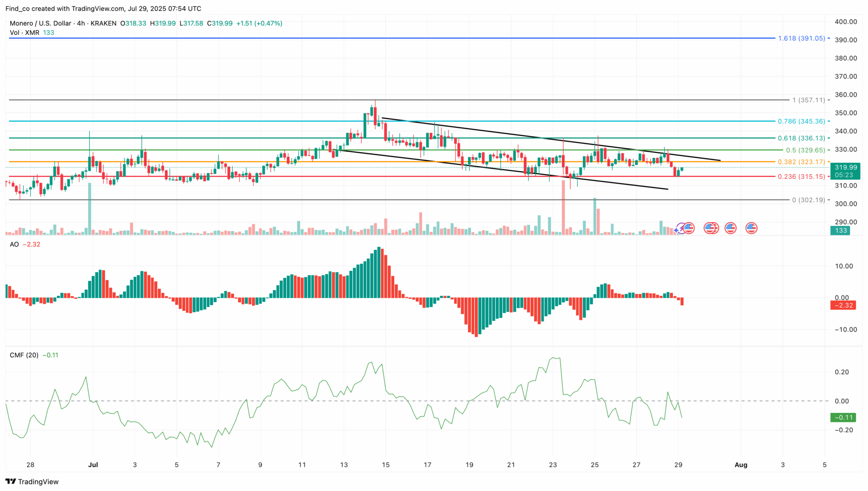The height and width of the screenshot is (491, 868).
Task: Click the orange 0.382 (323.17) level label
Action: point(801,162)
